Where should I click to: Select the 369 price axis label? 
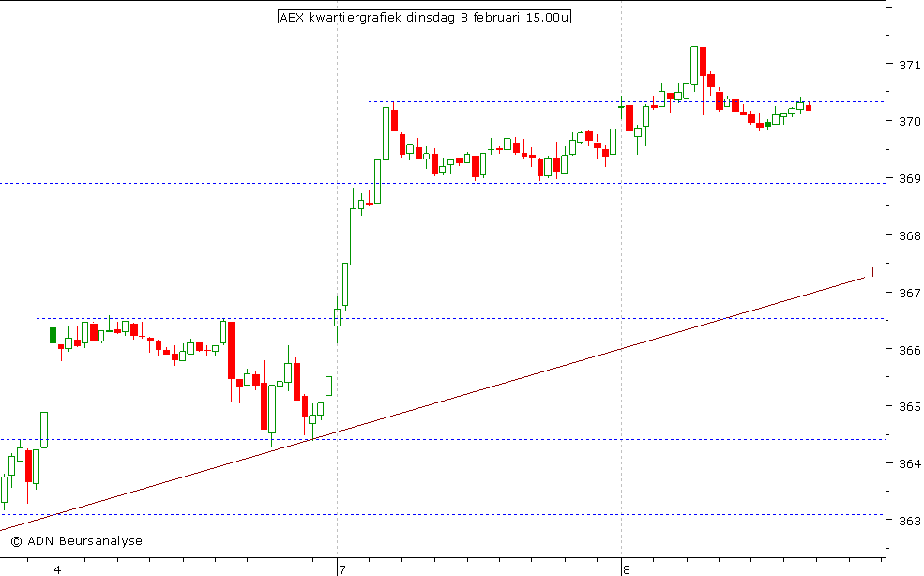pos(909,178)
